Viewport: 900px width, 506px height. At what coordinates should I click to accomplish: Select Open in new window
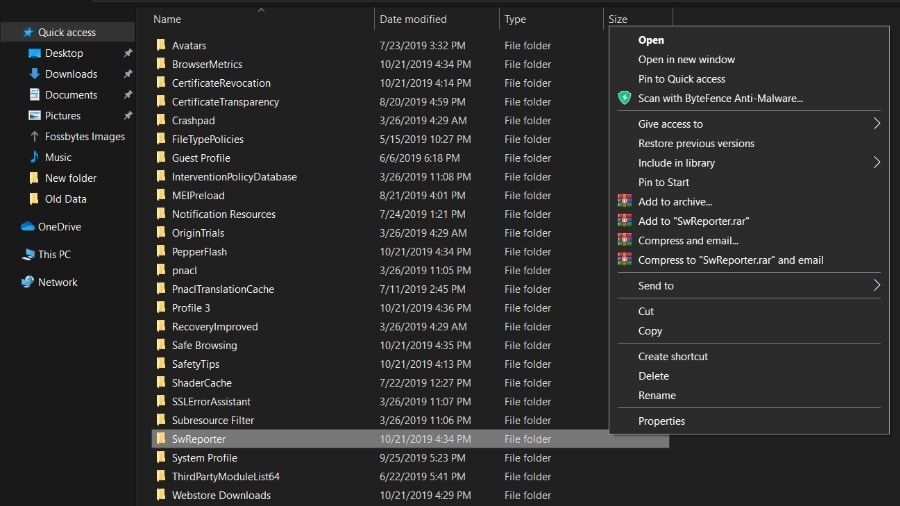[686, 59]
